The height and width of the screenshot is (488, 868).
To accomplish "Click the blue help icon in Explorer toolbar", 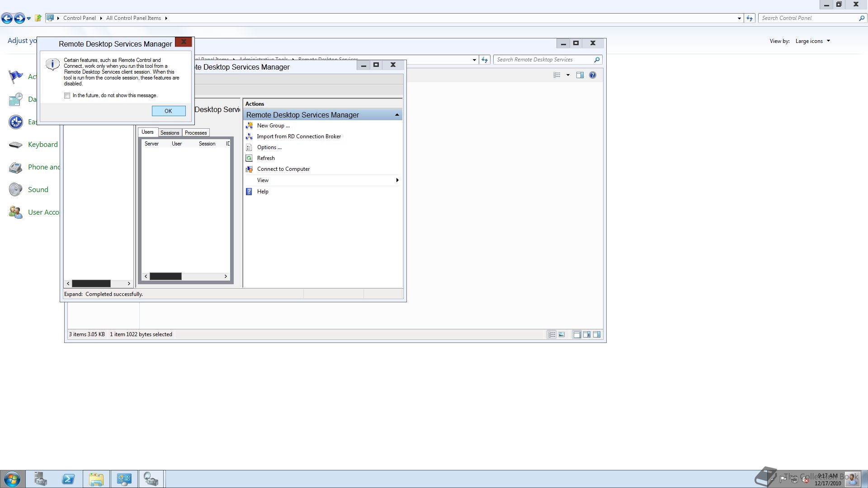I will click(593, 75).
